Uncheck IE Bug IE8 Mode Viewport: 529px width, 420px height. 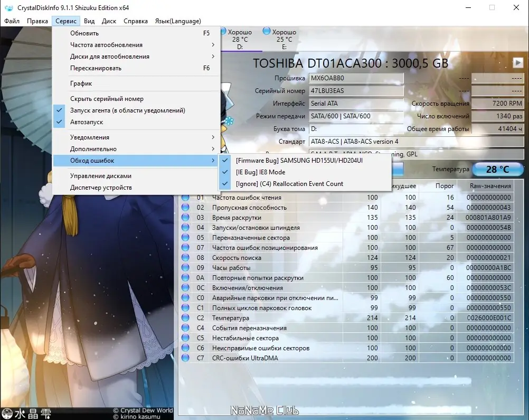[x=305, y=172]
